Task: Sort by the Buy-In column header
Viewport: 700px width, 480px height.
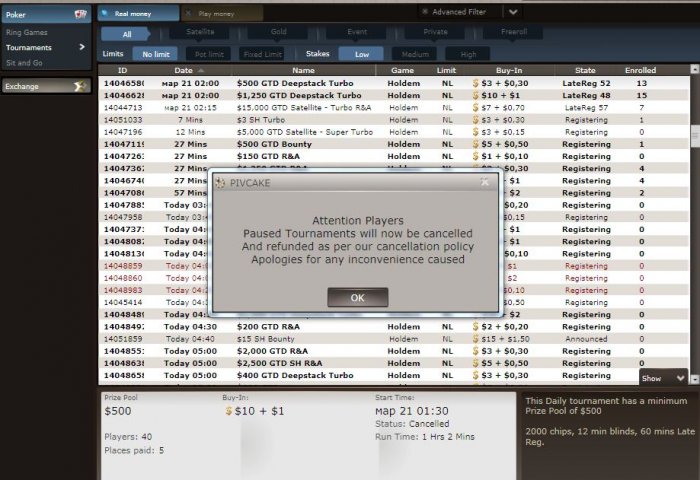Action: [x=509, y=70]
